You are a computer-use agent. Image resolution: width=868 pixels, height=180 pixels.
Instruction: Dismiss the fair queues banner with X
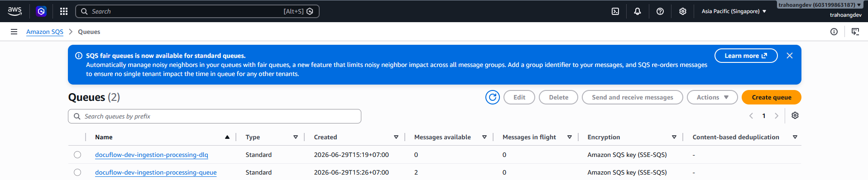pyautogui.click(x=790, y=56)
